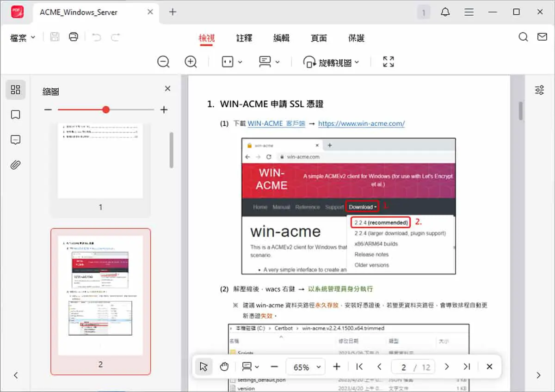Close the floating navigation bar
Screen dimensions: 555x392
489,367
